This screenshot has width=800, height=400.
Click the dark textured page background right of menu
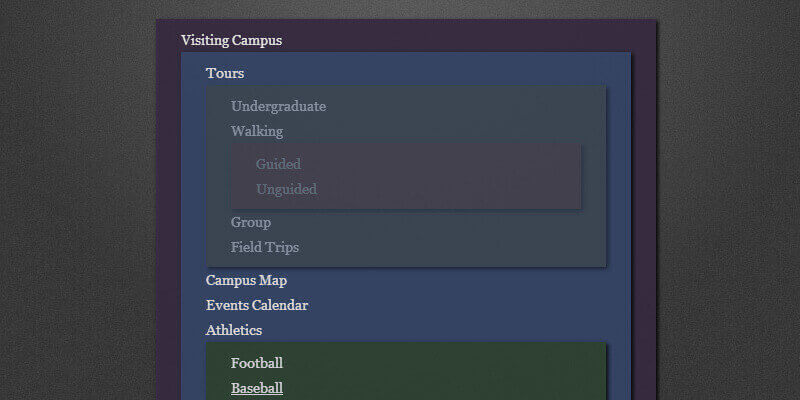click(x=730, y=200)
